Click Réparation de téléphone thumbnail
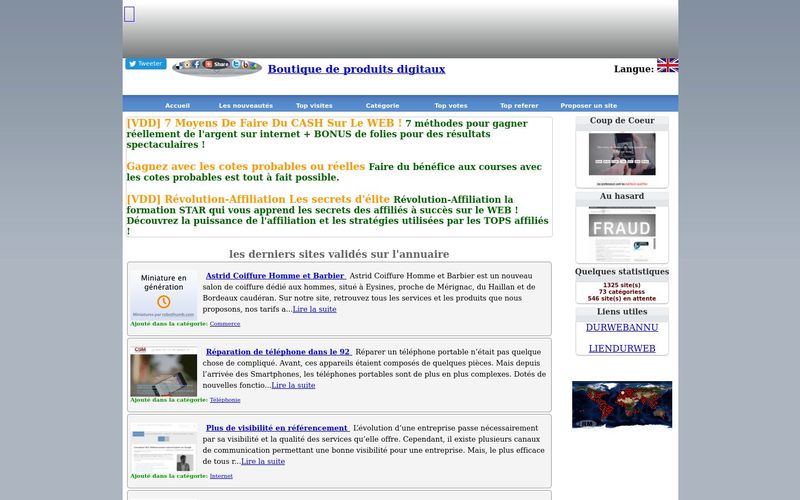Screen dimensions: 800x500 pos(163,371)
